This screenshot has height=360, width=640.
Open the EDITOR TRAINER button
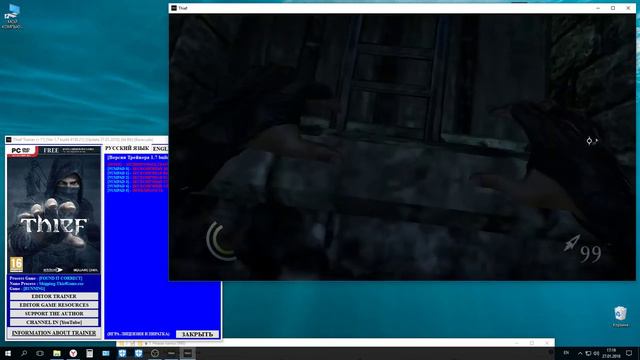(54, 296)
